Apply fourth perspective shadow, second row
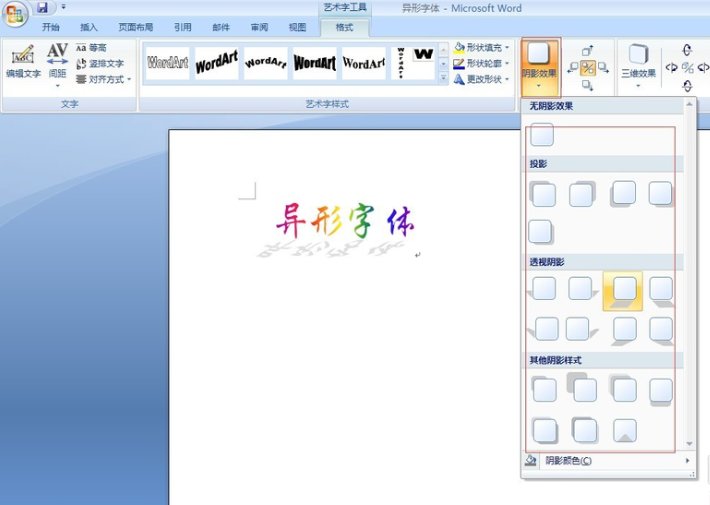710x505 pixels. pyautogui.click(x=661, y=331)
